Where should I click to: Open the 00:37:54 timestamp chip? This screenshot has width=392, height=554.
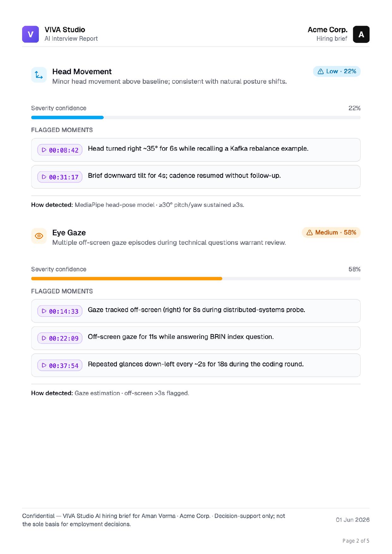60,365
